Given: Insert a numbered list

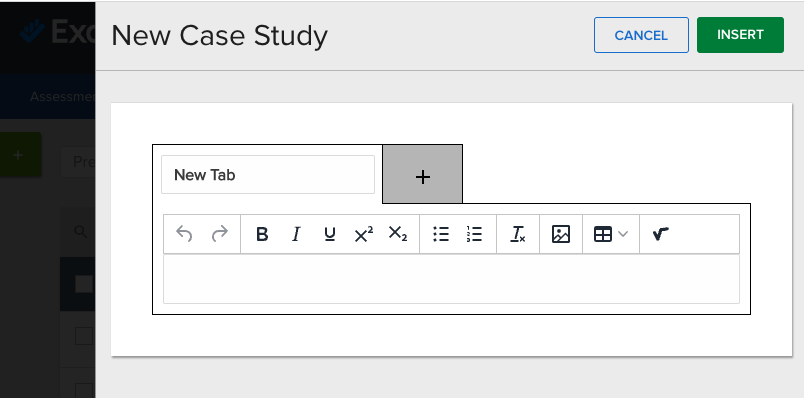Looking at the screenshot, I should [x=474, y=234].
